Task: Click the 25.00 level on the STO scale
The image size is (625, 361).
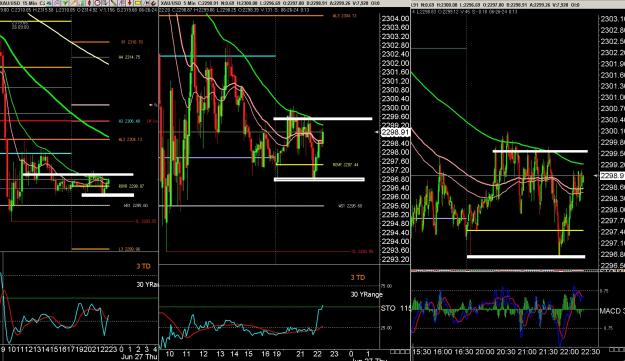Action: click(386, 328)
